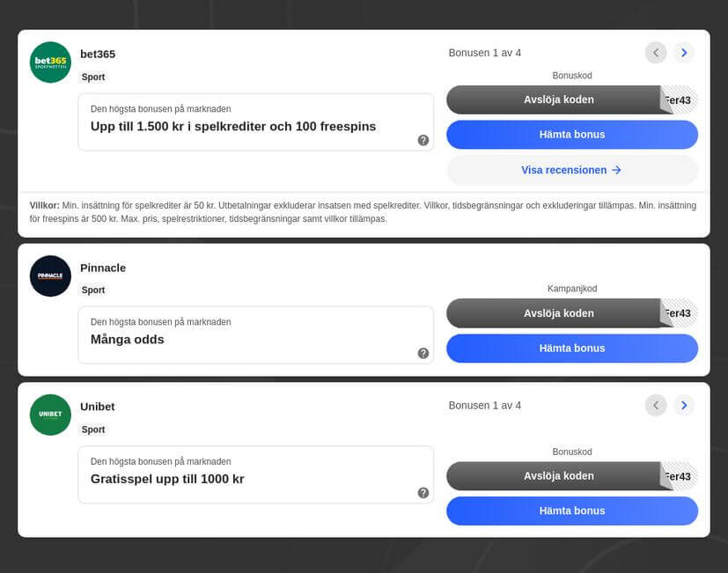The image size is (728, 573).
Task: Go to next bet365 bonus
Action: tap(684, 53)
